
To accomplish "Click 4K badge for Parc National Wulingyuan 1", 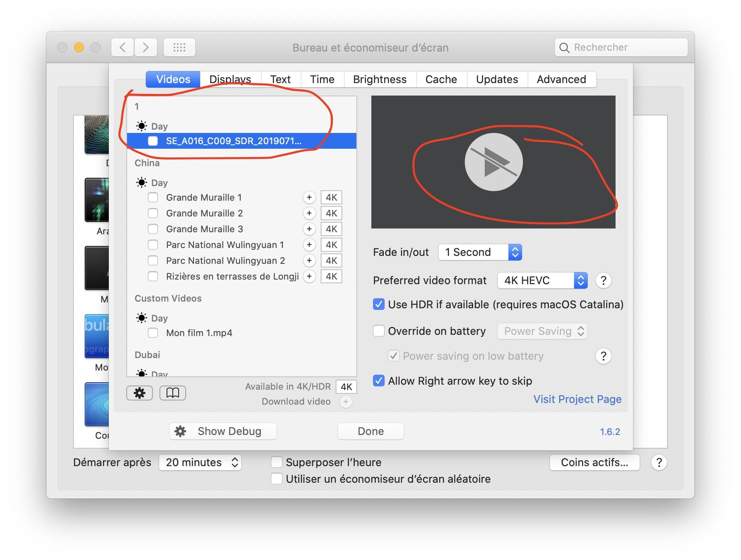I will click(331, 245).
